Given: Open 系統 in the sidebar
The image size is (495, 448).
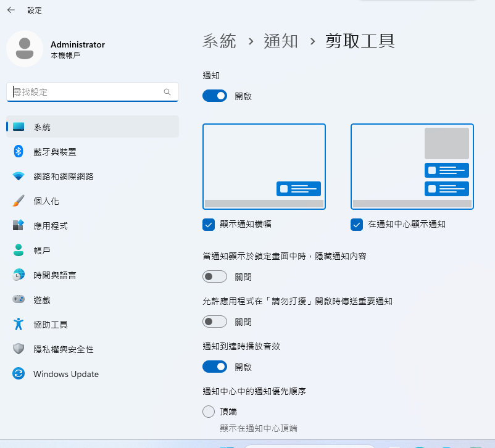Looking at the screenshot, I should coord(93,127).
